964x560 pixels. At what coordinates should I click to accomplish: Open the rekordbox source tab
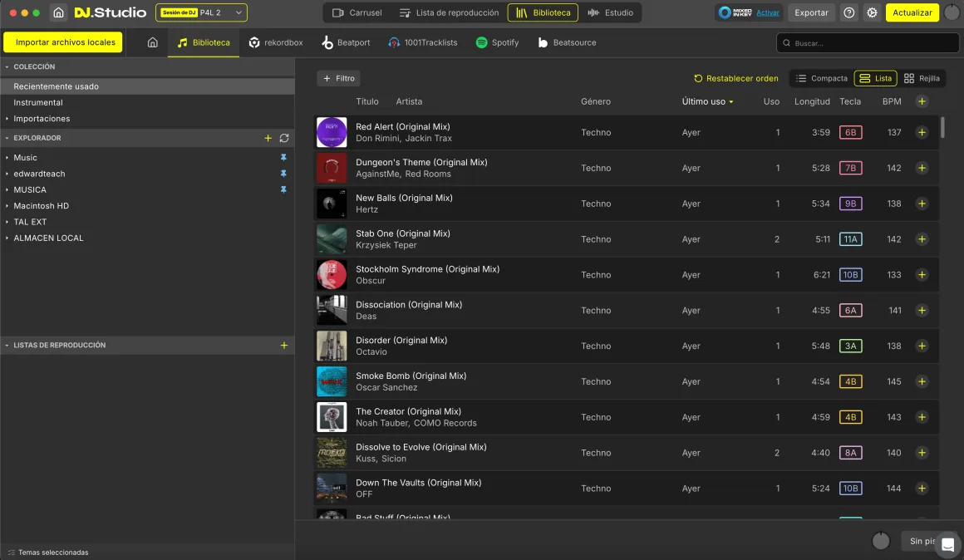276,42
